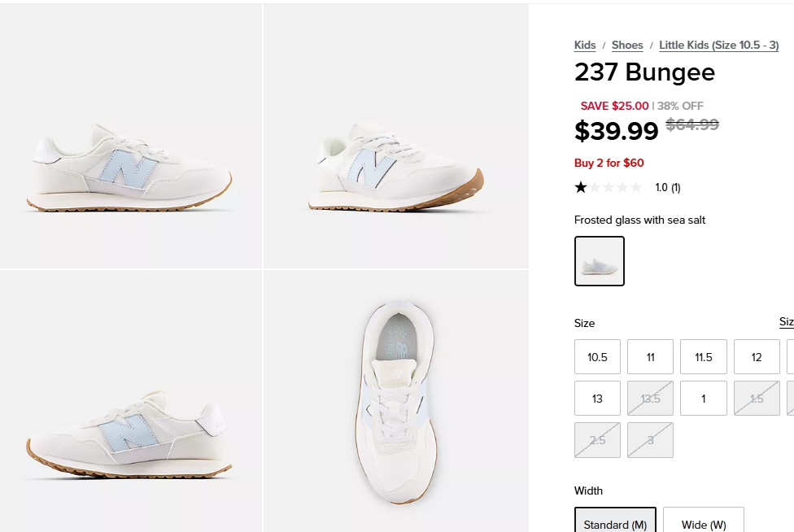This screenshot has width=794, height=532.
Task: Open the inner side shoe image
Action: click(x=131, y=401)
